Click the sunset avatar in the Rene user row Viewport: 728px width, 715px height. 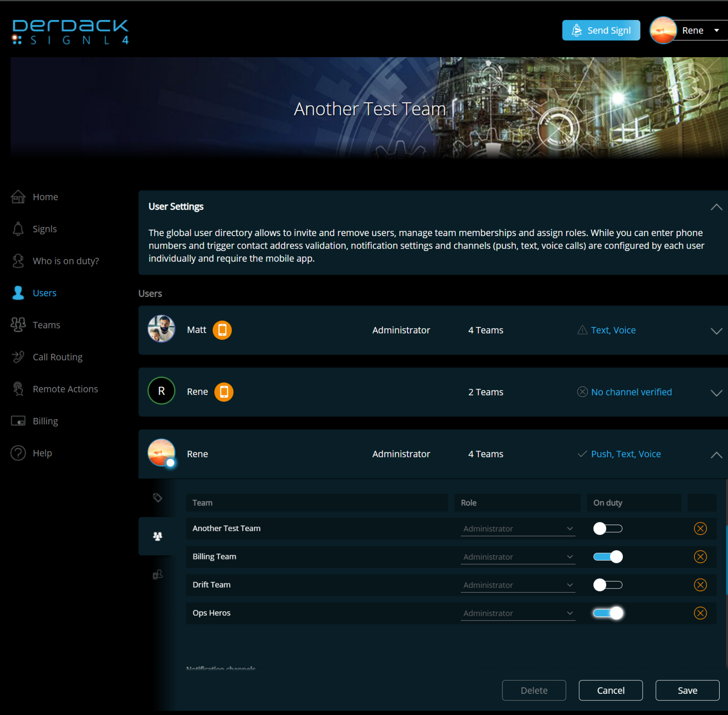click(161, 453)
